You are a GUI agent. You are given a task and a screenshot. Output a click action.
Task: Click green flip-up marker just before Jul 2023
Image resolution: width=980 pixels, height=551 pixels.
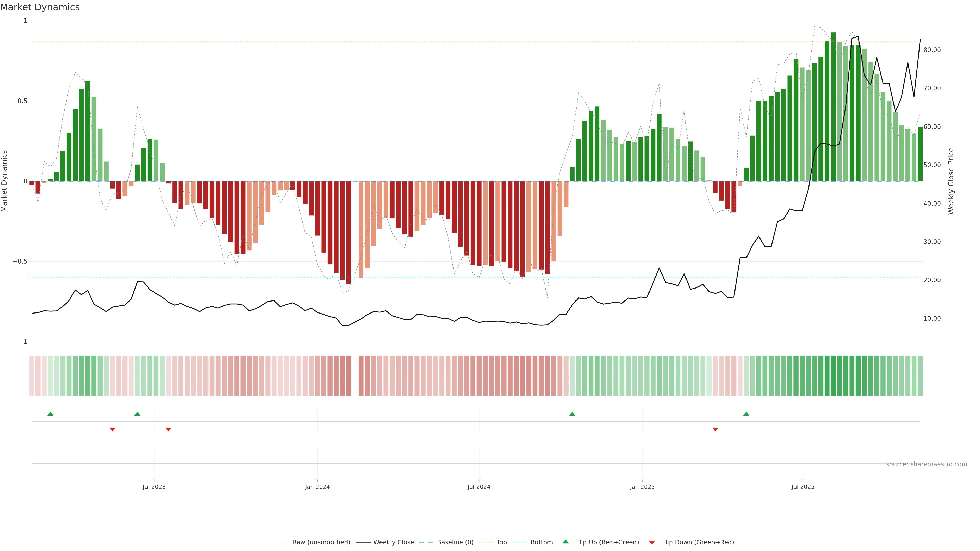pyautogui.click(x=137, y=414)
